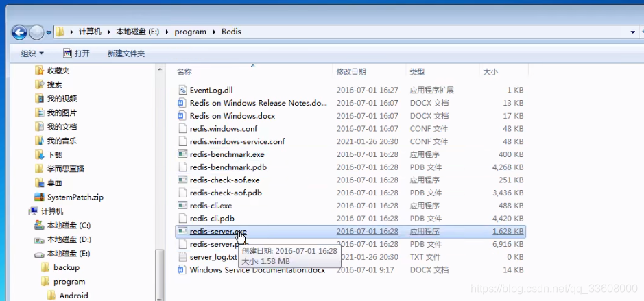Select 本地磁盘 (C:) in the navigation tree

tap(69, 225)
